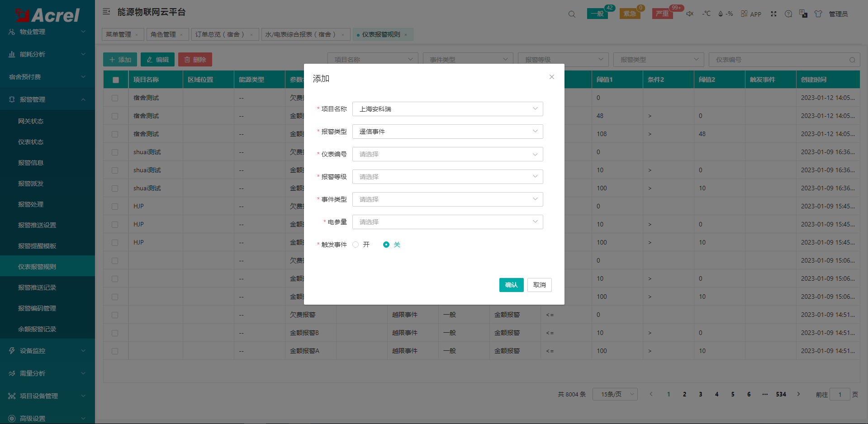868x424 pixels.
Task: Select 关 radio for 触发事件
Action: click(x=386, y=245)
